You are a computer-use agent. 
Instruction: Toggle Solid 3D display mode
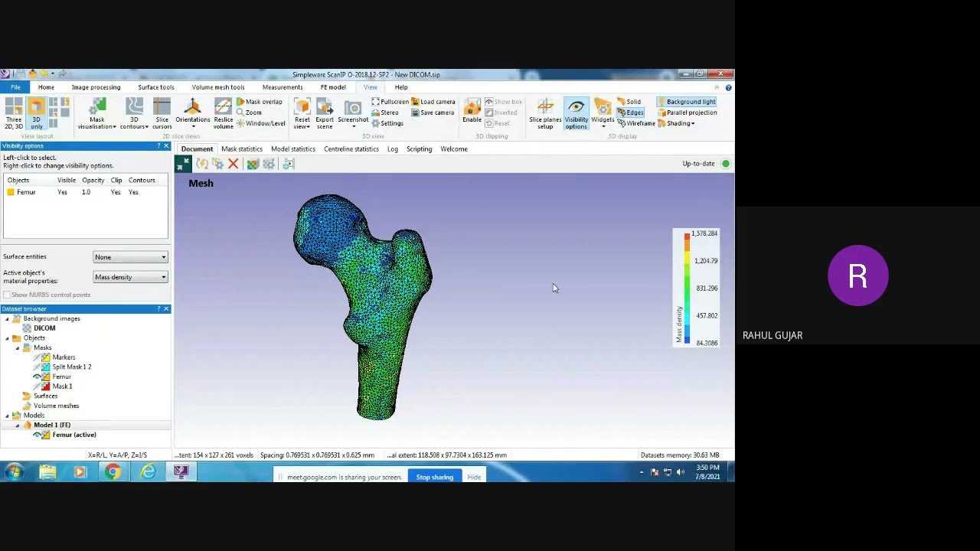point(628,102)
